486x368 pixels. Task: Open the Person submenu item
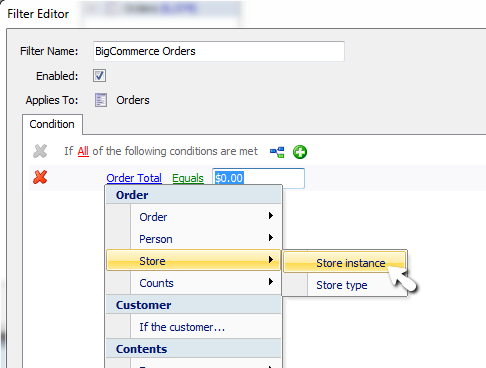[194, 239]
